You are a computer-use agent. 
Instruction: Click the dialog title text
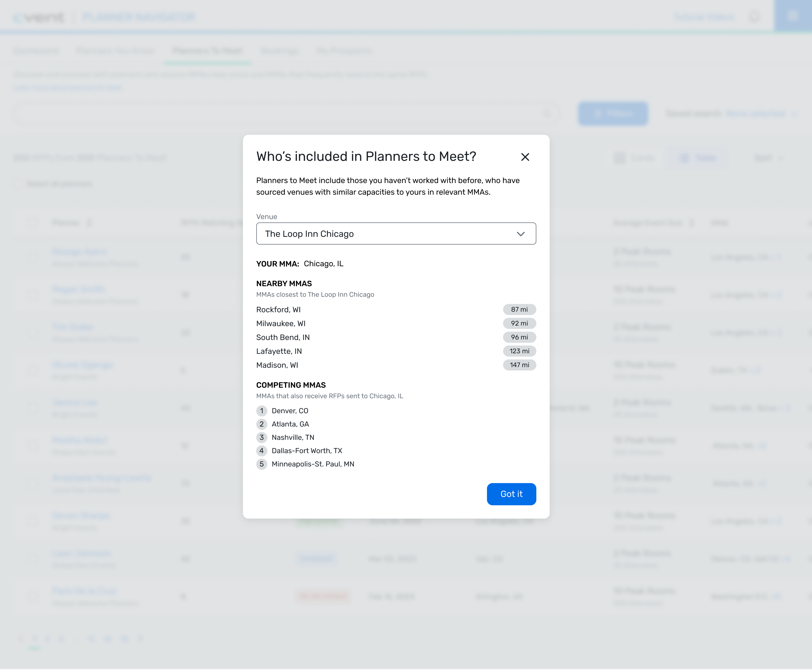coord(366,156)
